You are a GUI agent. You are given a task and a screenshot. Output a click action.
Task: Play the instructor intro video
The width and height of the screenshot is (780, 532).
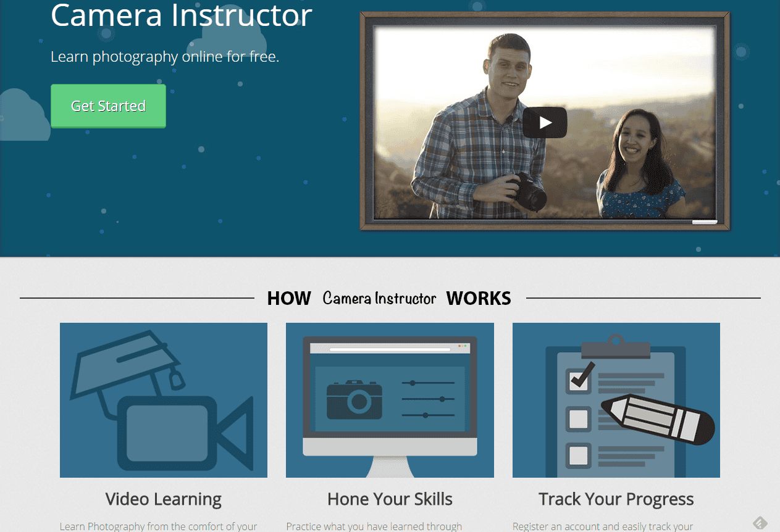[x=545, y=122]
